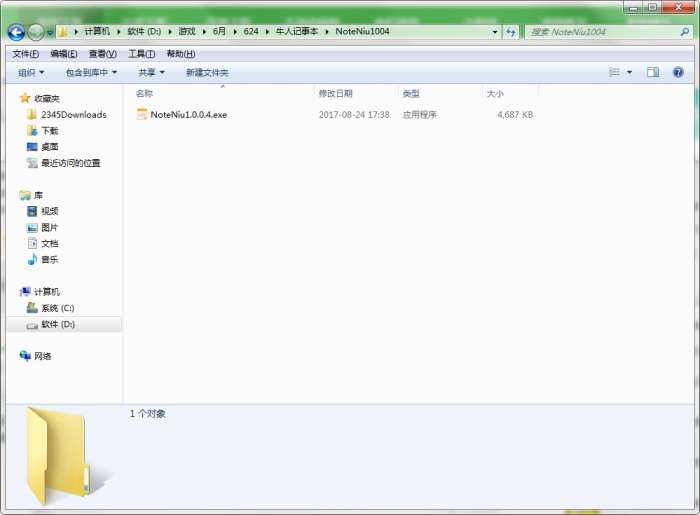Click the blue Help icon
Image resolution: width=700 pixels, height=515 pixels.
(x=678, y=72)
